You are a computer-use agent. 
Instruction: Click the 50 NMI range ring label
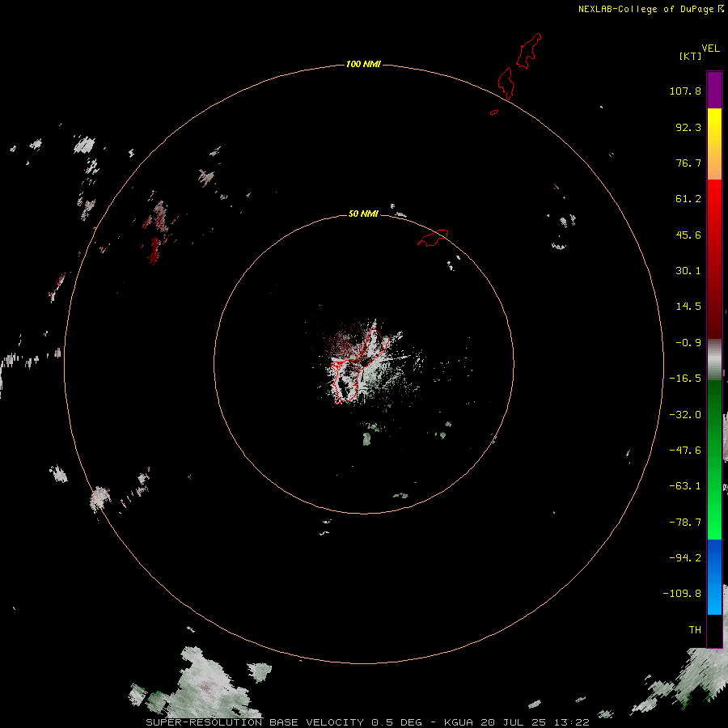click(363, 214)
